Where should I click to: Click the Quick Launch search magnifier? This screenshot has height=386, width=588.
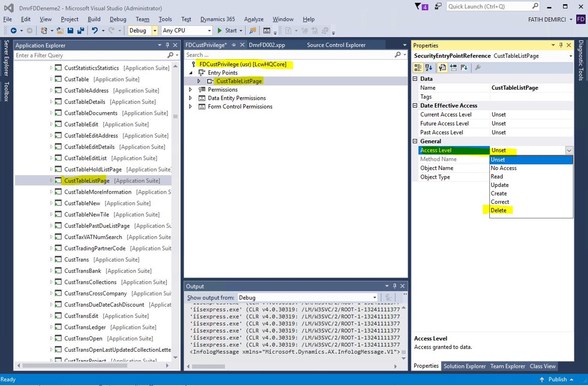535,6
